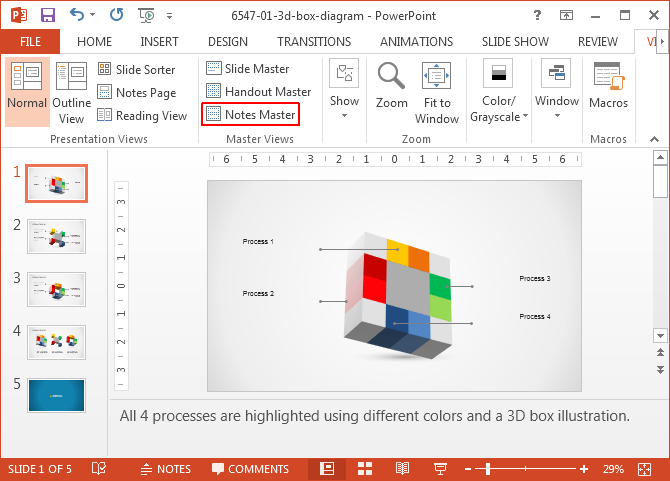Click the PowerPoint Help question mark
670x481 pixels.
[x=537, y=16]
